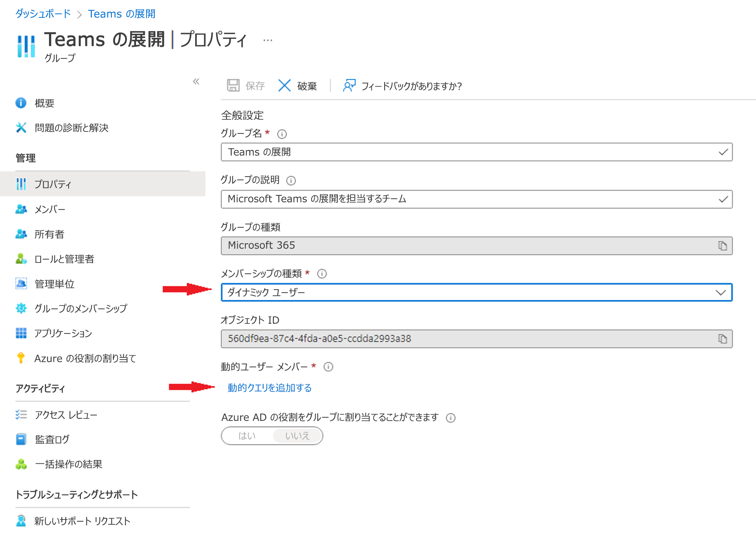The image size is (756, 538).
Task: Open Azure の役割の割り当て in the side menu
Action: [x=85, y=358]
